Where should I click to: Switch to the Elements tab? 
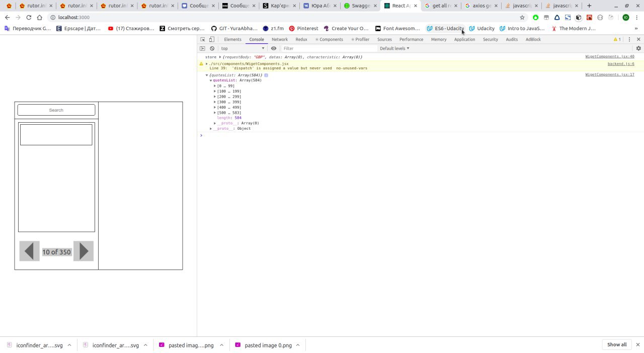232,39
